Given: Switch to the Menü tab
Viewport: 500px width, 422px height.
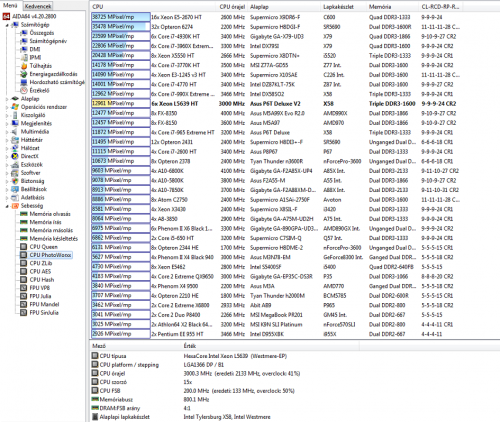Looking at the screenshot, I should coord(10,6).
